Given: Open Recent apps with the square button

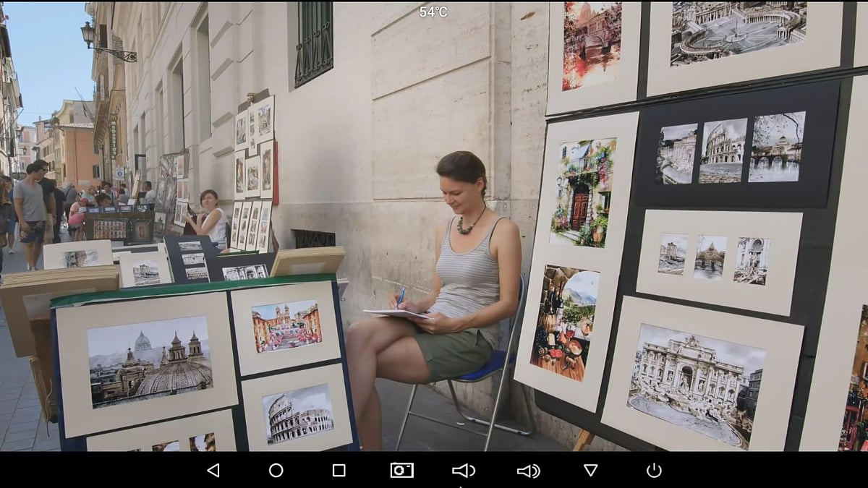Looking at the screenshot, I should coord(339,470).
